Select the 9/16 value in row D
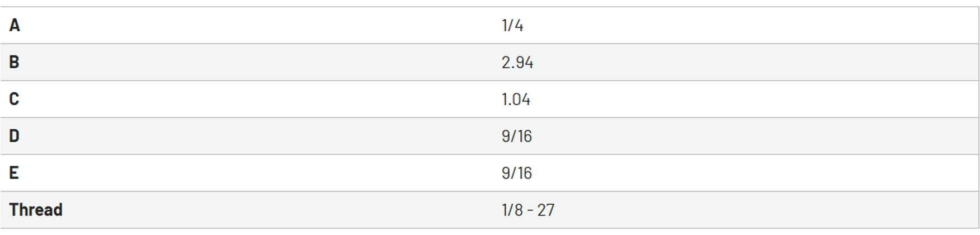Image resolution: width=980 pixels, height=235 pixels. [x=517, y=137]
